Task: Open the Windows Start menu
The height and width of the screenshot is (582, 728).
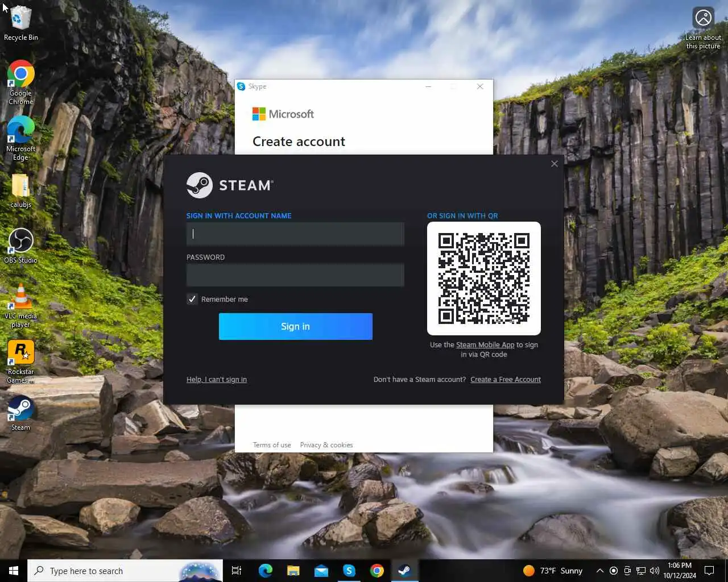Action: tap(14, 571)
